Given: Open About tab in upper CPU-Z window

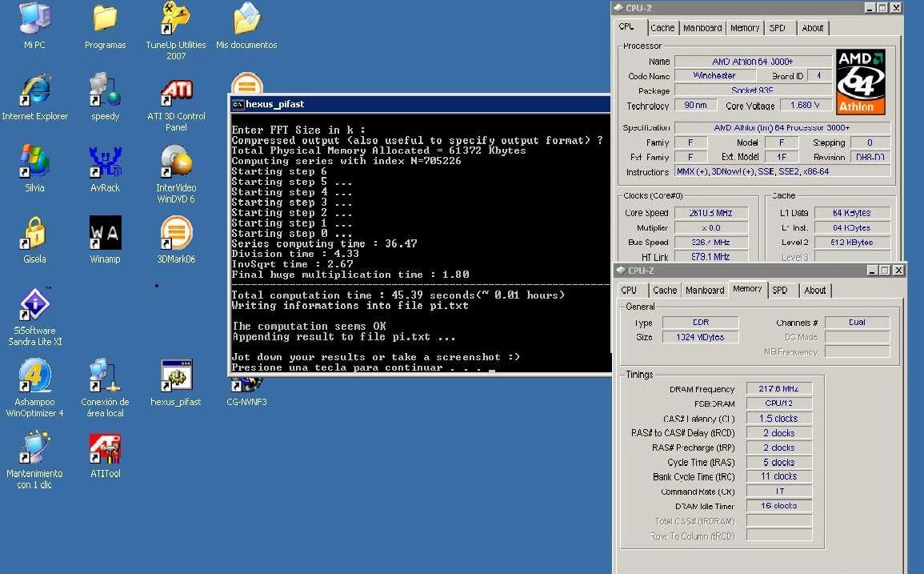Looking at the screenshot, I should pos(813,28).
